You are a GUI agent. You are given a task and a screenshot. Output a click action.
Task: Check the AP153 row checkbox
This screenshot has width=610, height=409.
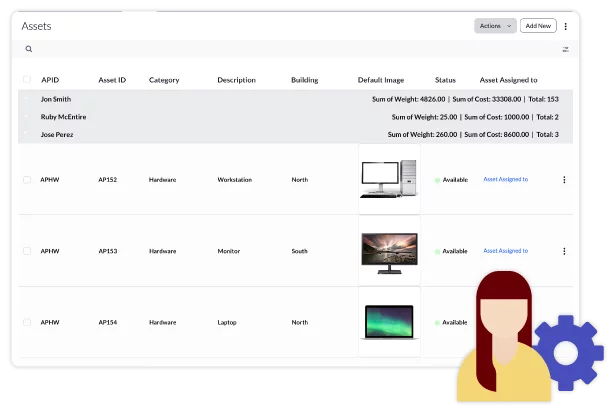click(27, 251)
